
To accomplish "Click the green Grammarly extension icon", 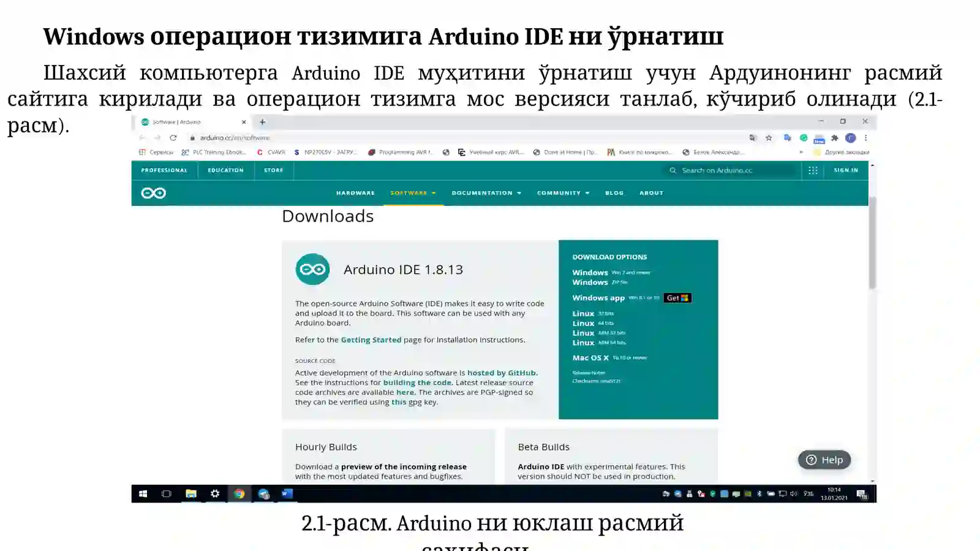I will [804, 138].
